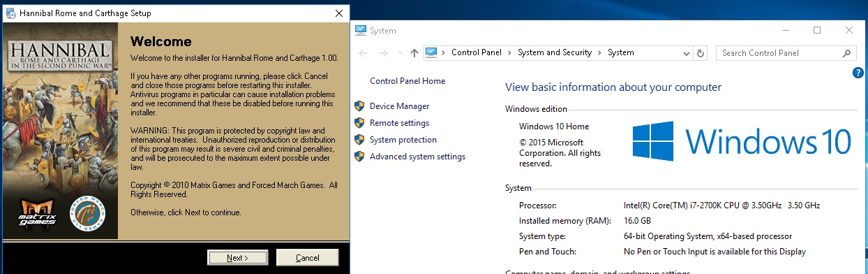Close the Hannibal Setup window
The image size is (868, 274).
click(338, 13)
